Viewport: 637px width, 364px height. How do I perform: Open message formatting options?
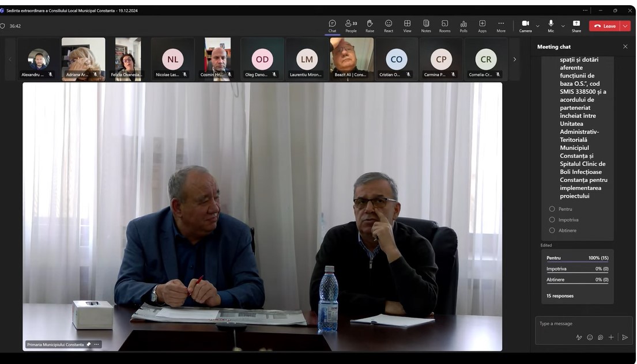(x=579, y=337)
